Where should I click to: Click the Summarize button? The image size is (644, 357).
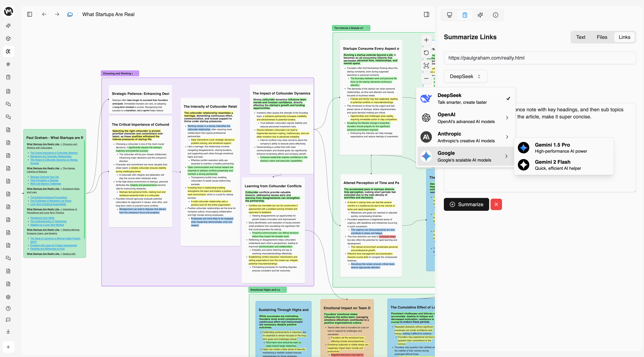466,204
